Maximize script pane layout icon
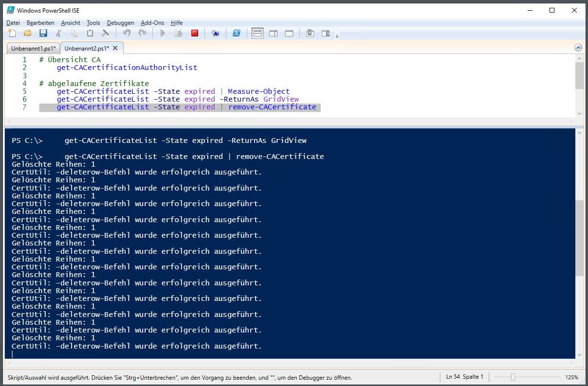 (x=289, y=33)
